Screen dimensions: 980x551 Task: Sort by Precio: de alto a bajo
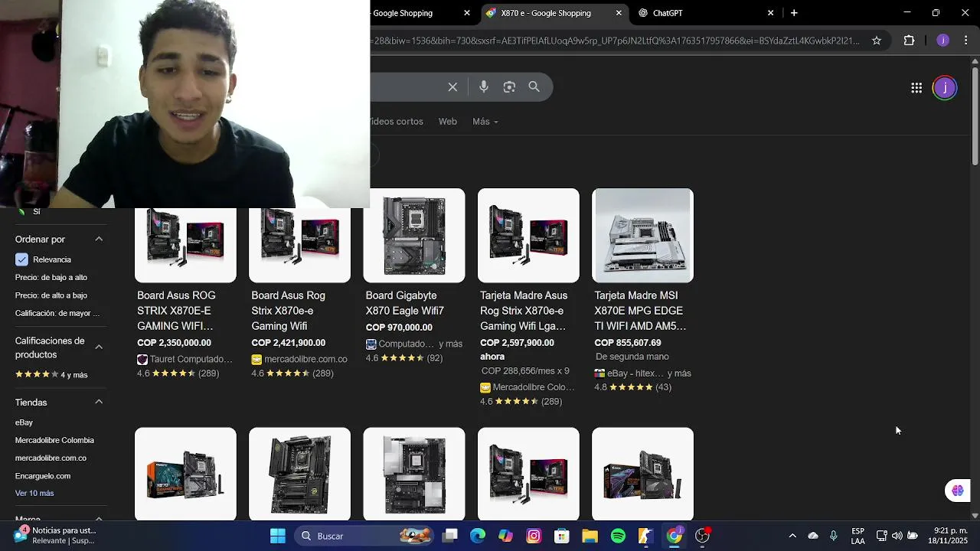point(51,295)
